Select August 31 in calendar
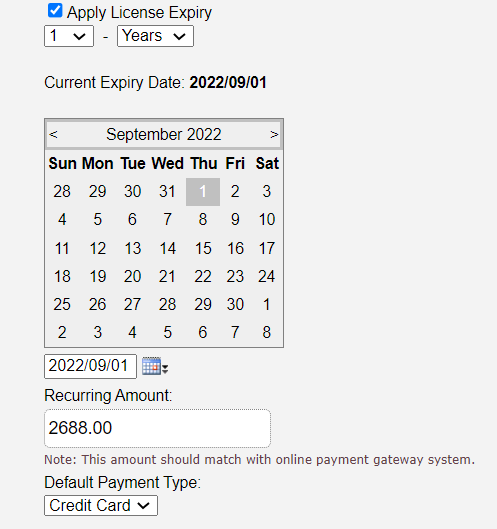497x529 pixels. (167, 192)
